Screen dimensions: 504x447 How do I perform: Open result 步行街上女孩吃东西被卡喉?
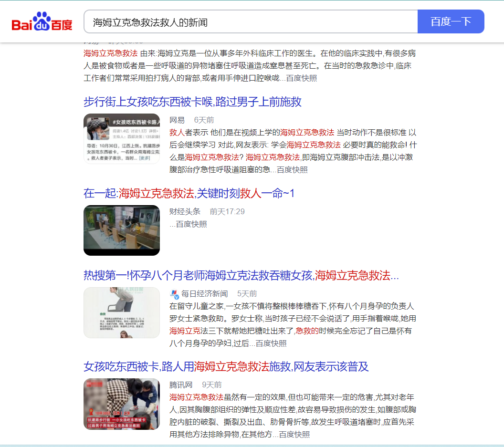(x=192, y=102)
